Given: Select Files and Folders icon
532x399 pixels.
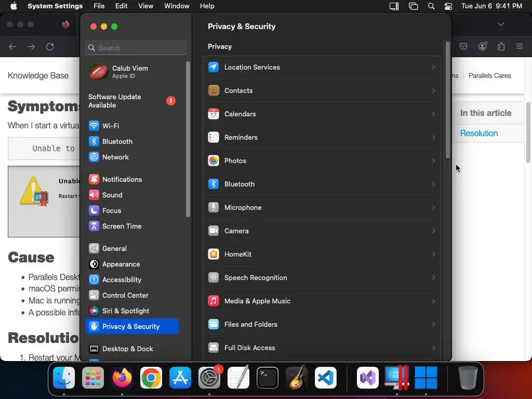Looking at the screenshot, I should (214, 324).
